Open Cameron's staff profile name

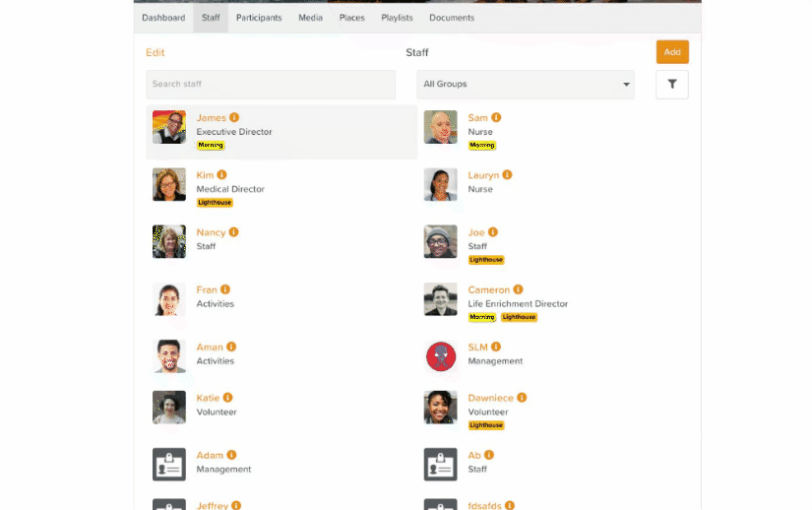(489, 289)
